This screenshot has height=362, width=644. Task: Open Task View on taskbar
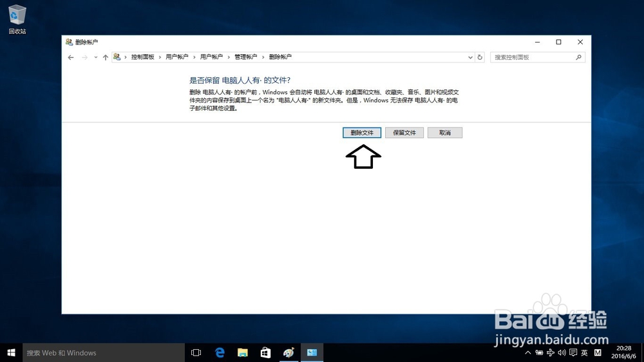[x=196, y=352]
